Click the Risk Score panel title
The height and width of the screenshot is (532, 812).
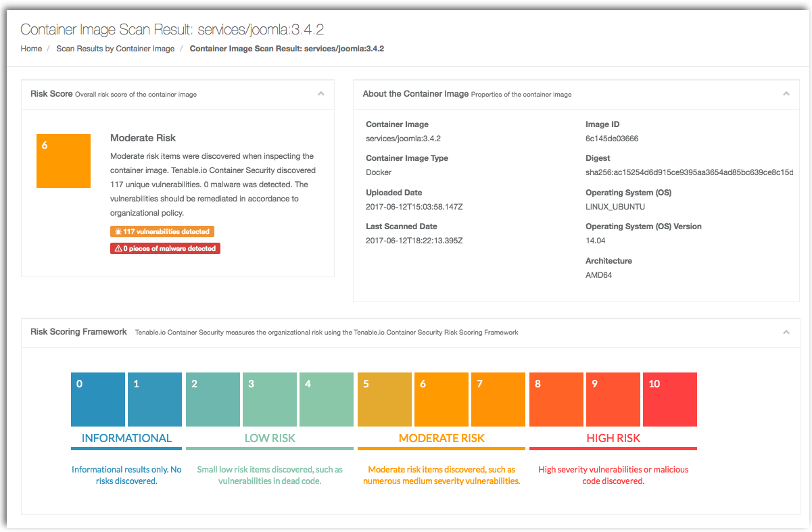pos(51,94)
